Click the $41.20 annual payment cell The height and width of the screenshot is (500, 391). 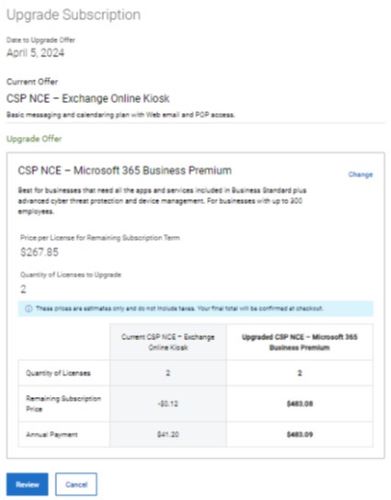pyautogui.click(x=168, y=435)
